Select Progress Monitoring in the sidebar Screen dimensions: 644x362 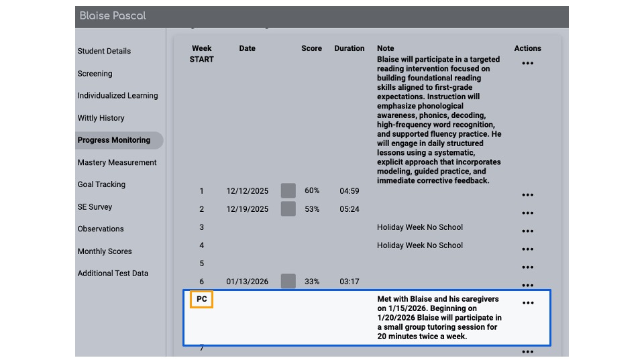point(119,140)
